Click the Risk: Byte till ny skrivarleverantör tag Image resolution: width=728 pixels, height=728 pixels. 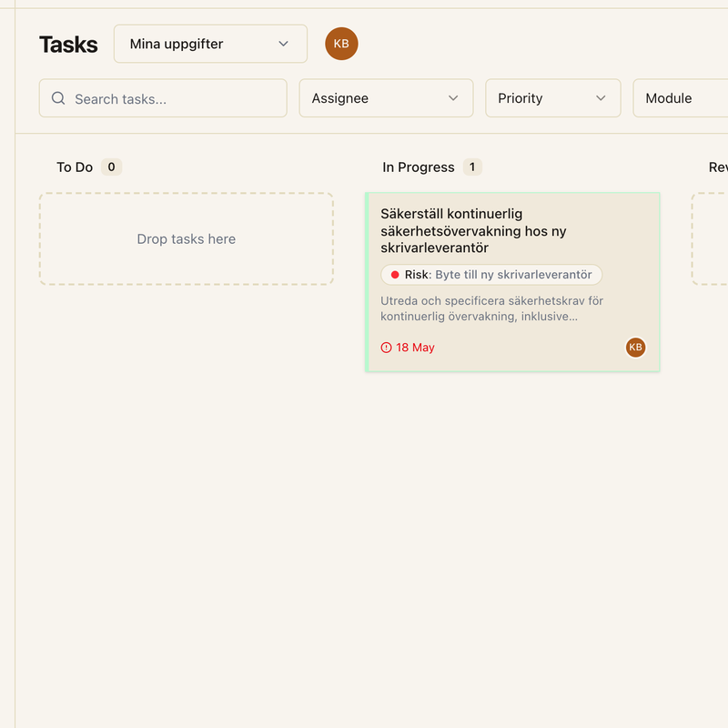pos(491,275)
